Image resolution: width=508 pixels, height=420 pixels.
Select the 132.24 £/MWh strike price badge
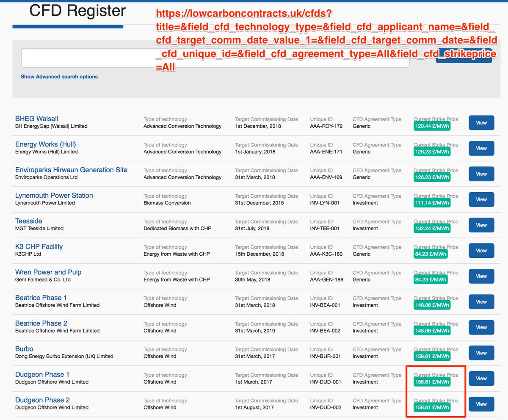click(x=432, y=229)
